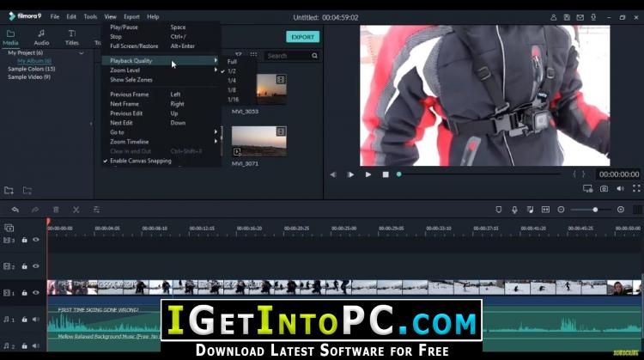This screenshot has width=644, height=360.
Task: Open the clip adjust/edit icon
Action: point(96,210)
